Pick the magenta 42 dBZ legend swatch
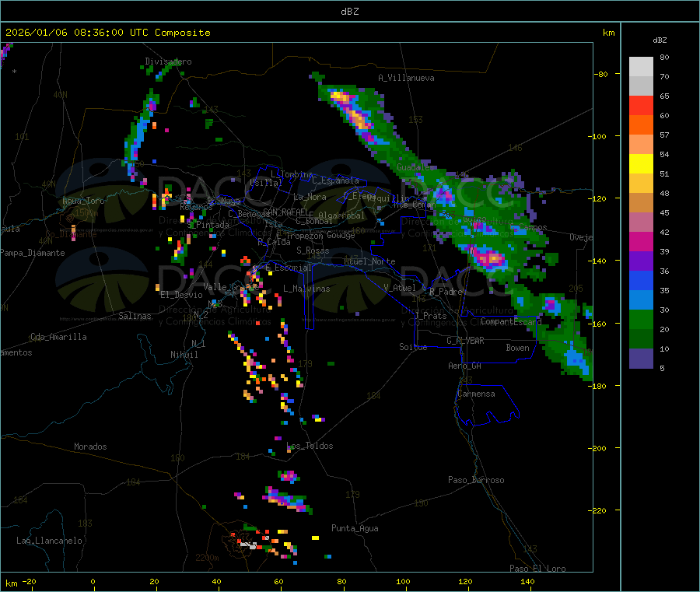 (641, 241)
